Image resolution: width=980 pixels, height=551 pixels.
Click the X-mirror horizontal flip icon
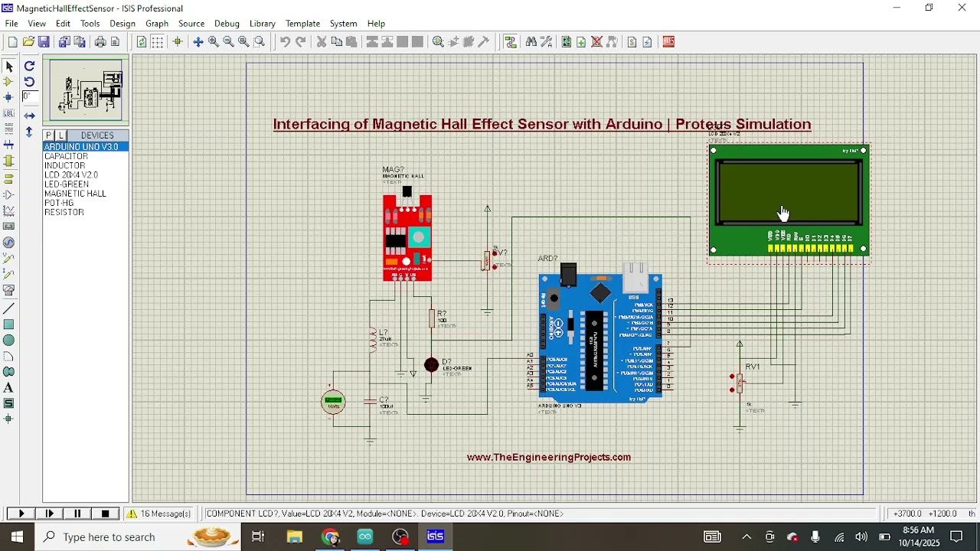pyautogui.click(x=29, y=116)
